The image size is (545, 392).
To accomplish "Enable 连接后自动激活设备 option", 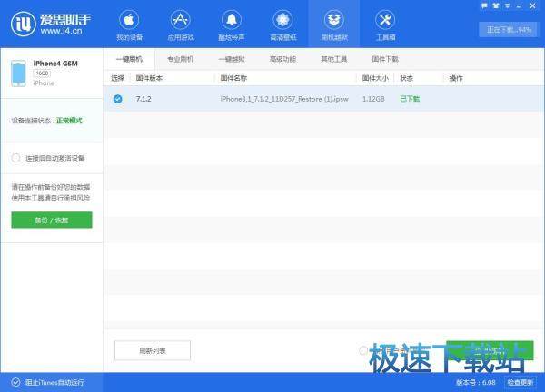I will point(15,158).
